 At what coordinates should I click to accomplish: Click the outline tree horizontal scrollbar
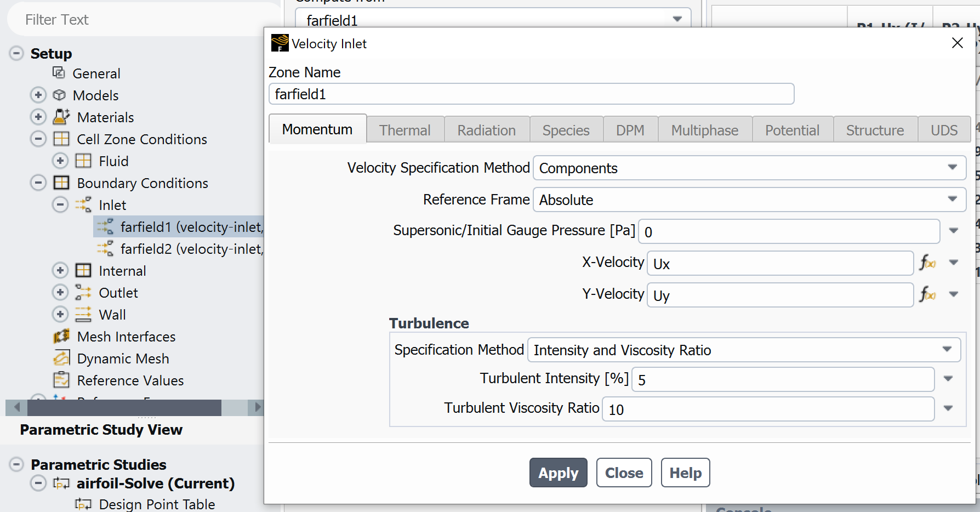coord(124,407)
